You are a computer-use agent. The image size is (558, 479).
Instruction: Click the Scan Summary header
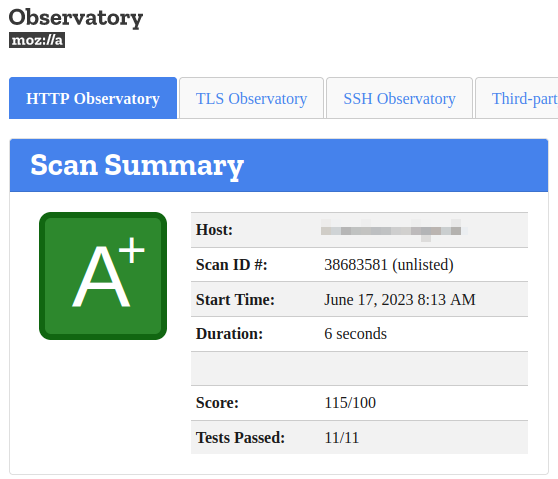[279, 165]
